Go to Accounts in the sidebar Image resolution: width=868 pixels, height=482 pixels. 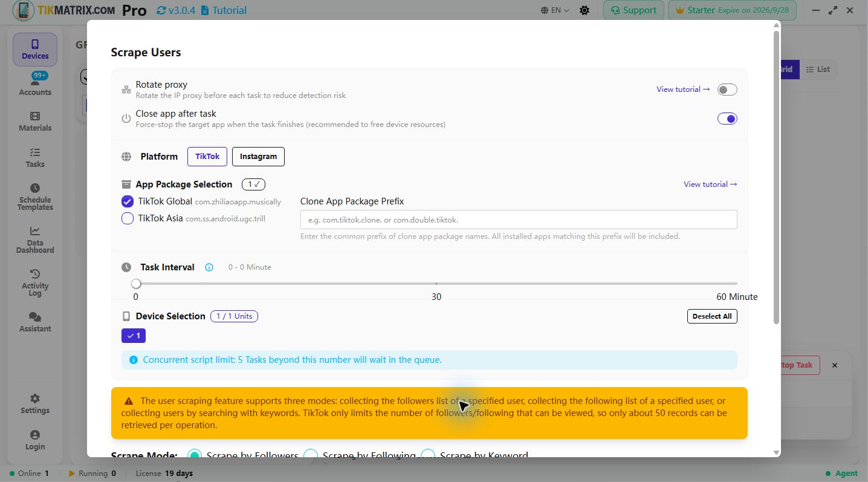(35, 85)
